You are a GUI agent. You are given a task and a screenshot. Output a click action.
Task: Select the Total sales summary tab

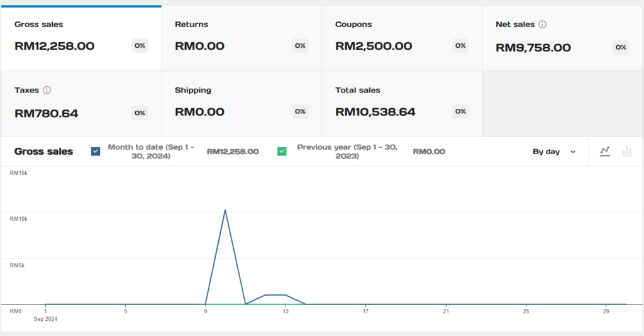402,104
